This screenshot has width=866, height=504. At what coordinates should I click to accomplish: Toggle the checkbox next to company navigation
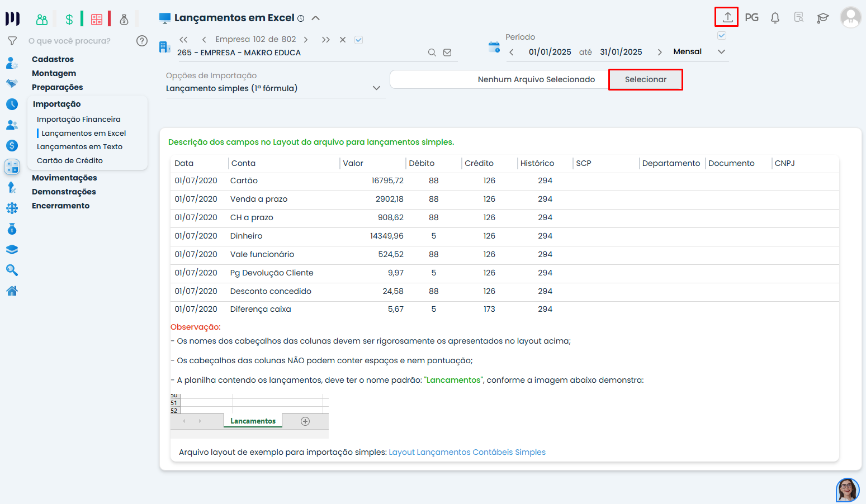coord(359,40)
